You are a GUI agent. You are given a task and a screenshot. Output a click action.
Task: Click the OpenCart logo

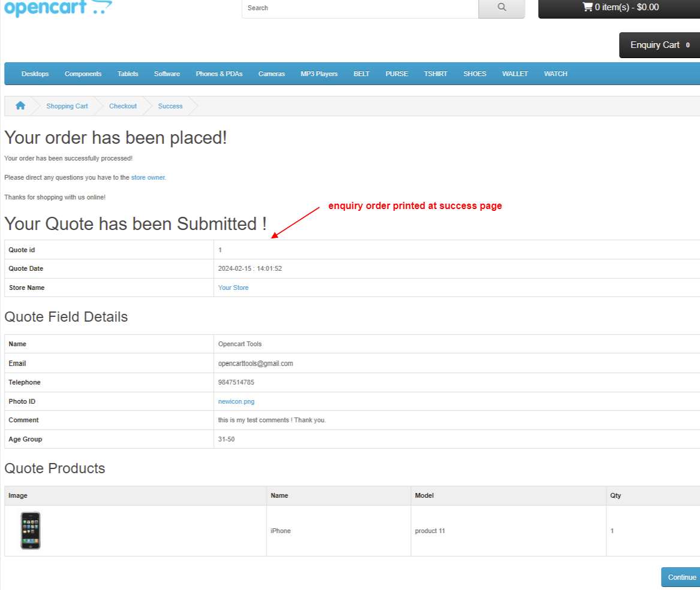tap(58, 8)
